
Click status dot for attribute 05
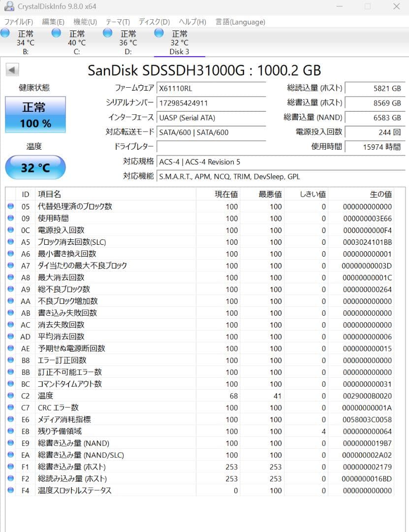(x=10, y=206)
